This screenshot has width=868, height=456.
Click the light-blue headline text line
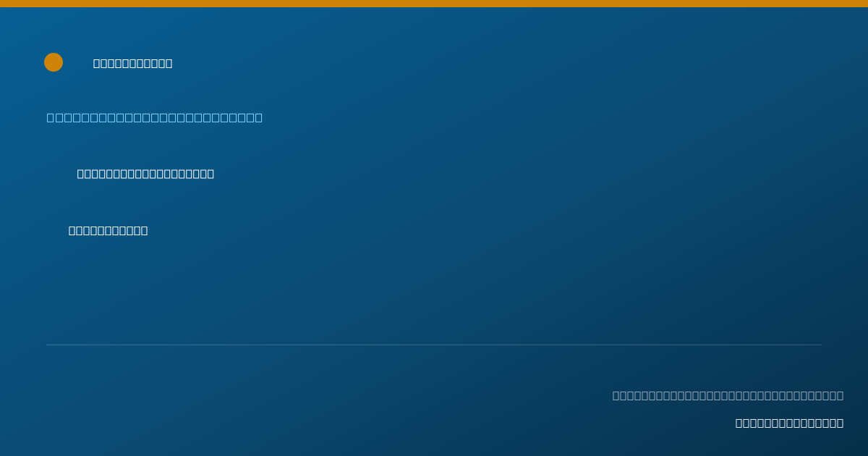[155, 117]
